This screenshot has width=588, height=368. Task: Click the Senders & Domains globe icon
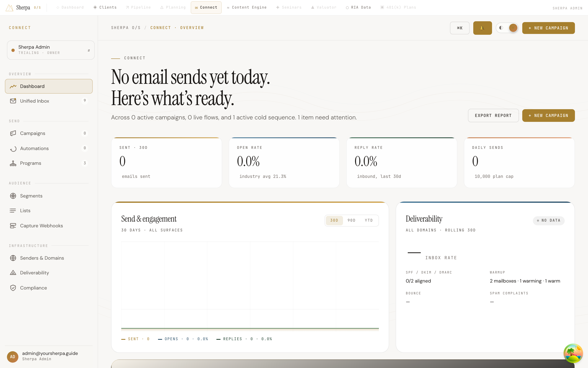coord(13,258)
